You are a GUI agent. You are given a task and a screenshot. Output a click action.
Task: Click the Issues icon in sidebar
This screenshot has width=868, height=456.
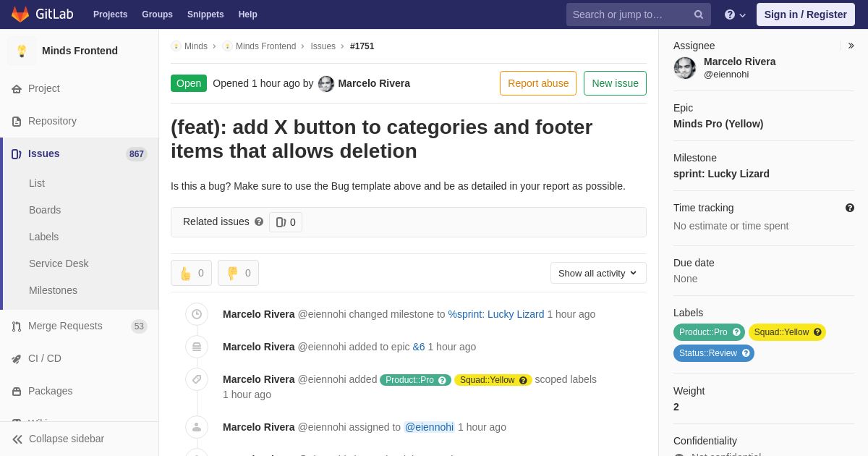(17, 153)
